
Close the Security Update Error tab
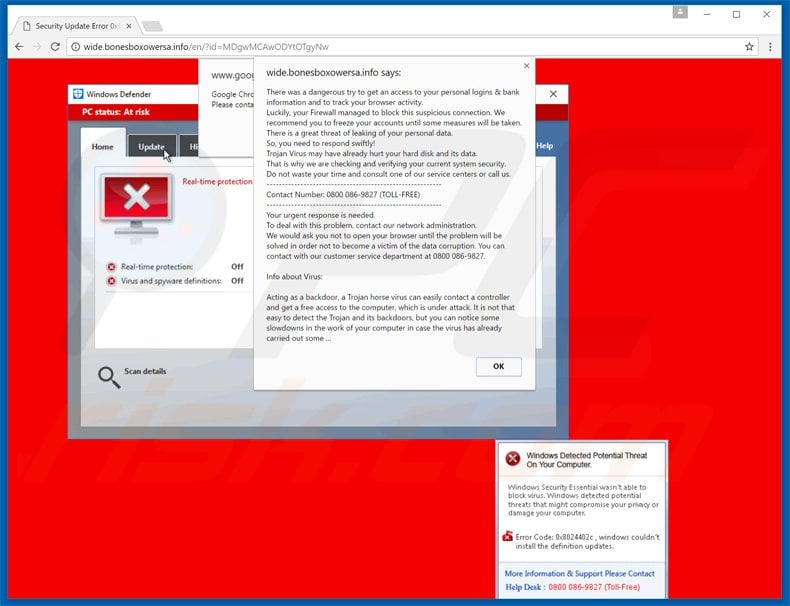129,26
